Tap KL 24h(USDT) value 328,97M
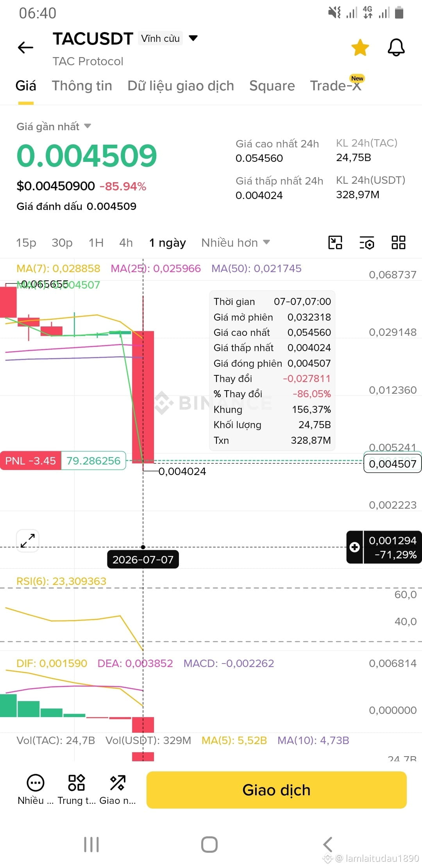This screenshot has height=868, width=422. click(358, 194)
